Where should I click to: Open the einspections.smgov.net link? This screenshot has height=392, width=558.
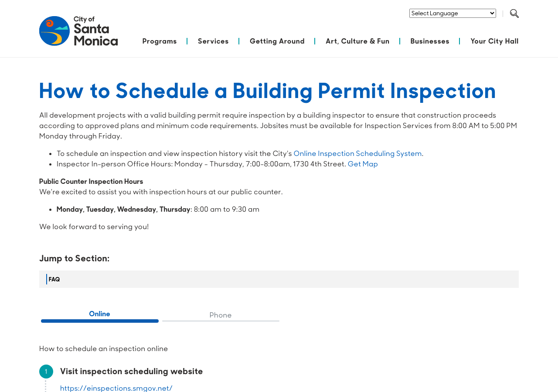(116, 388)
